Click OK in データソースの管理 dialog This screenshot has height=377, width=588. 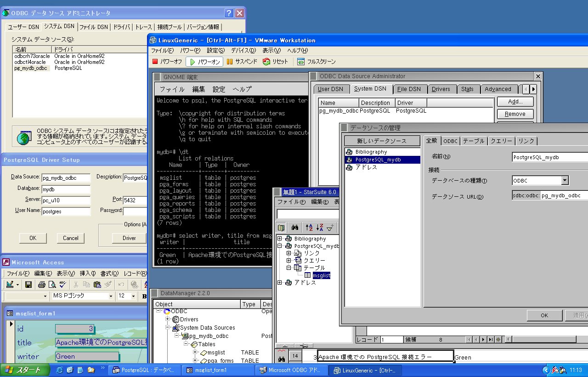coord(544,315)
